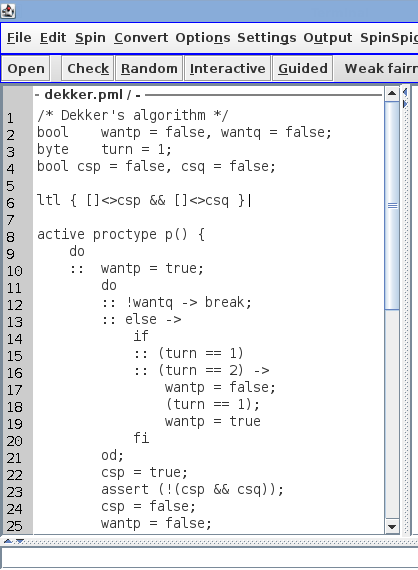The width and height of the screenshot is (418, 570).
Task: Expand the Convert menu
Action: [141, 38]
